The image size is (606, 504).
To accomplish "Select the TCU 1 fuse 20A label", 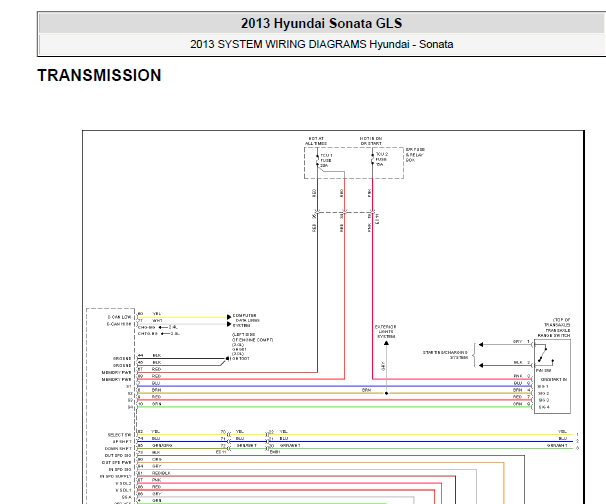I will [x=326, y=160].
